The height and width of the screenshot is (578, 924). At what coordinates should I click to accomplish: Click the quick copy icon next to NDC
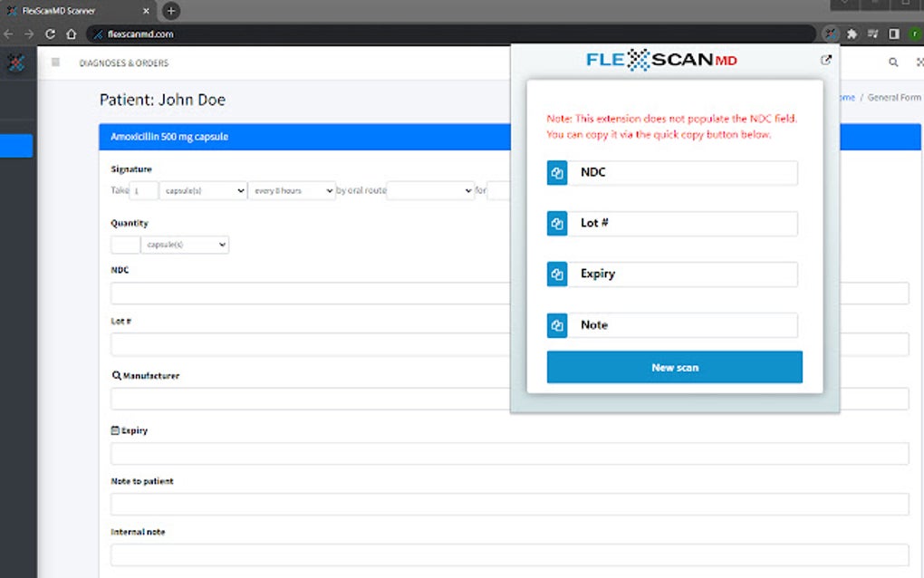coord(557,172)
